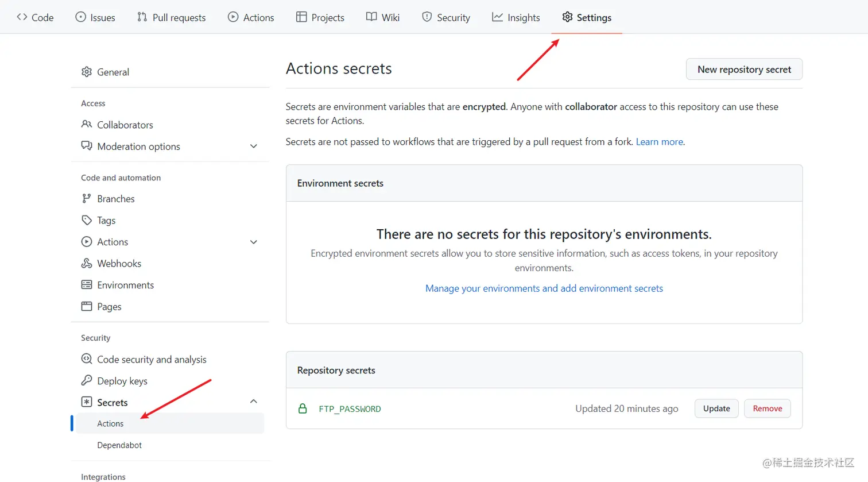
Task: Click the New repository secret button
Action: (x=743, y=69)
